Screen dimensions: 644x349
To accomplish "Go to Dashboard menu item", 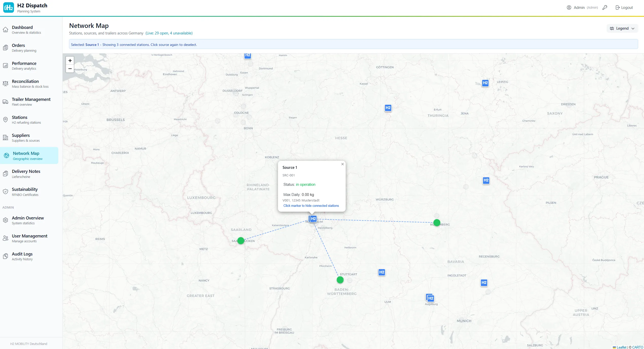I will coord(29,30).
